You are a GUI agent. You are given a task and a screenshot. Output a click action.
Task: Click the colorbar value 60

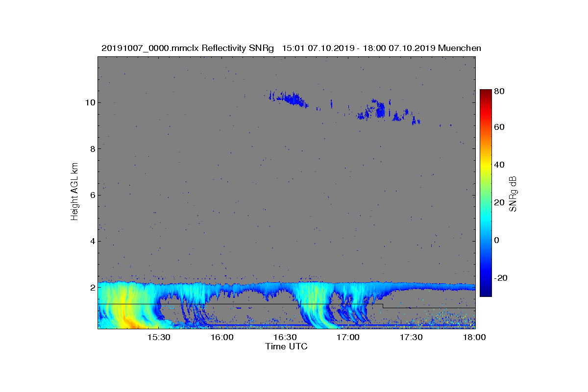(x=498, y=127)
